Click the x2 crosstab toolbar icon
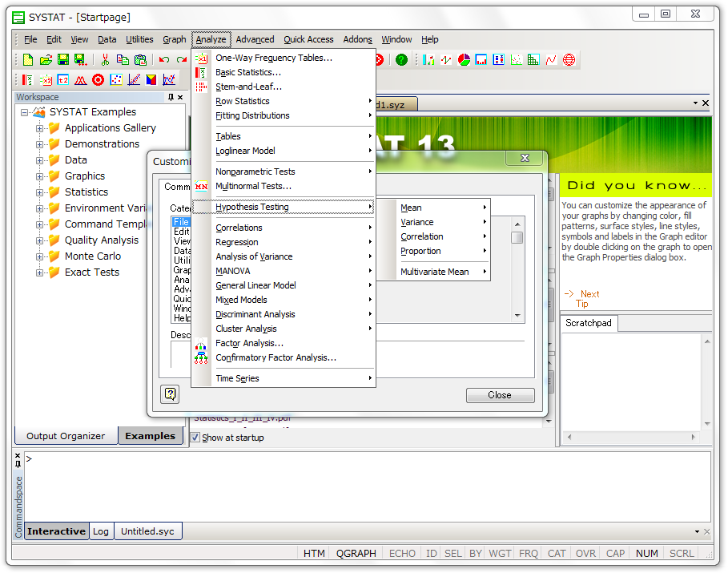The image size is (728, 573). [46, 80]
